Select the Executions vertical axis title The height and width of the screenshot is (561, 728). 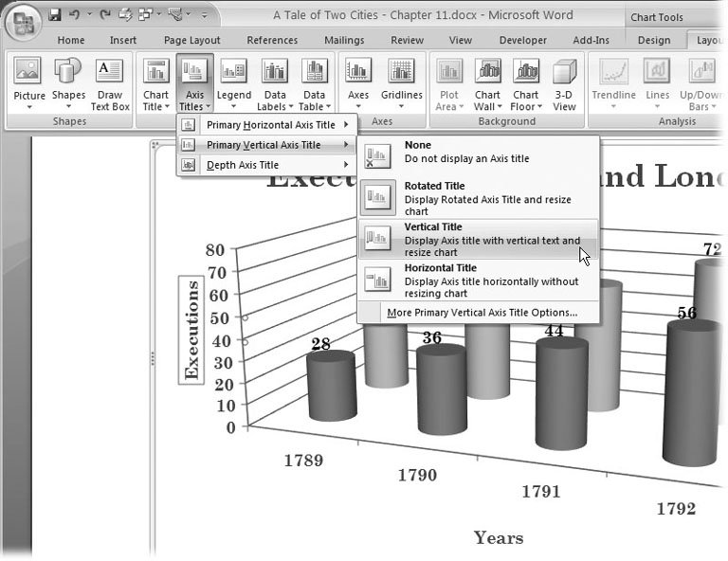tap(191, 330)
